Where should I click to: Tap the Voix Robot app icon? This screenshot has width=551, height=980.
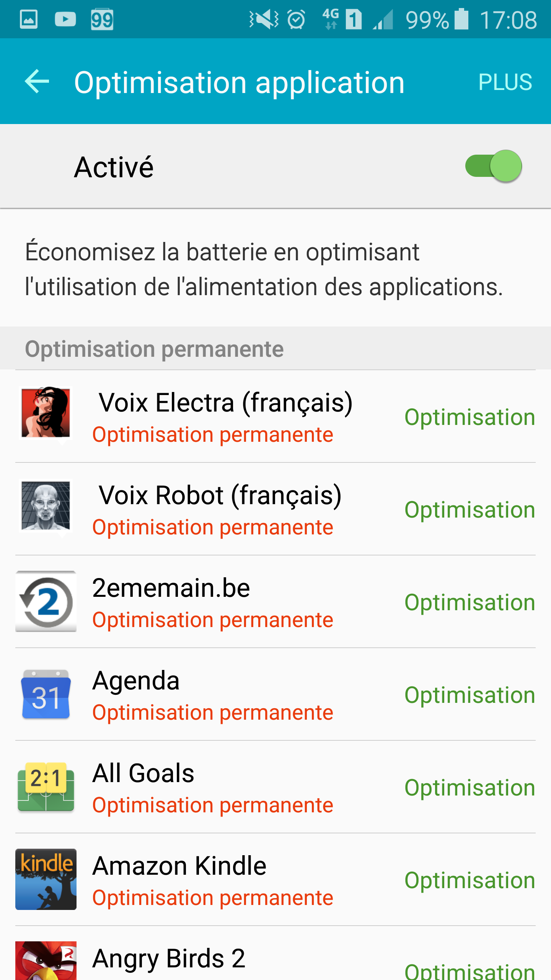[46, 506]
